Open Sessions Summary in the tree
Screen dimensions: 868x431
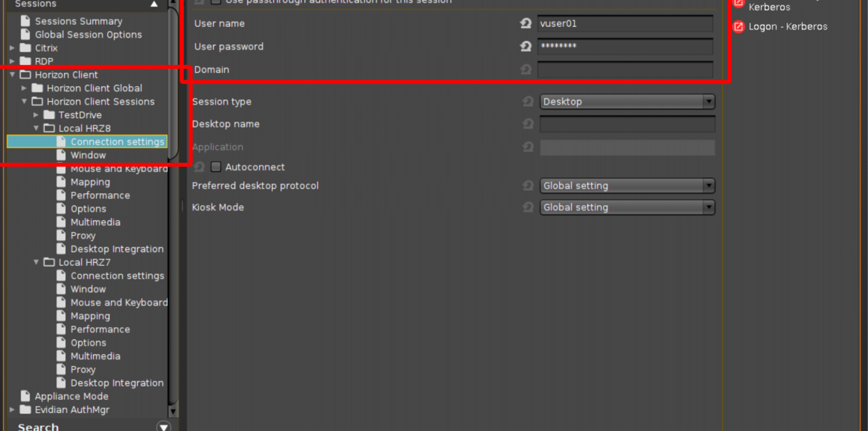point(79,21)
